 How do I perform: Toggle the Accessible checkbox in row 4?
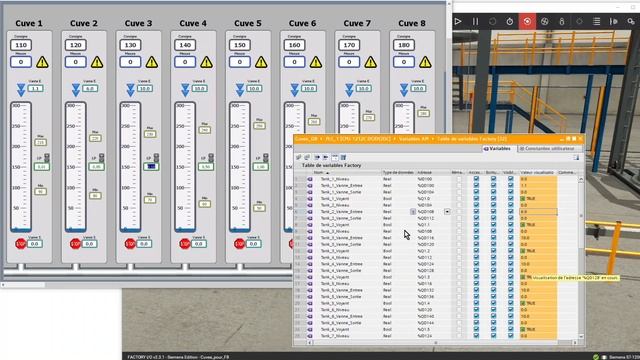point(476,199)
